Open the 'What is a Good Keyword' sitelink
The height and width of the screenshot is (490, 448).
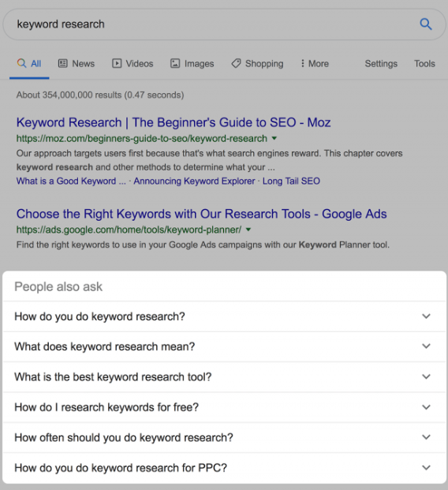71,181
